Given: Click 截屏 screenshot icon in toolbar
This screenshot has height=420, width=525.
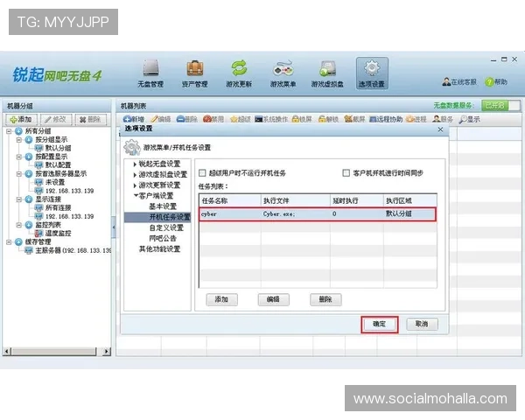Looking at the screenshot, I should (x=354, y=119).
